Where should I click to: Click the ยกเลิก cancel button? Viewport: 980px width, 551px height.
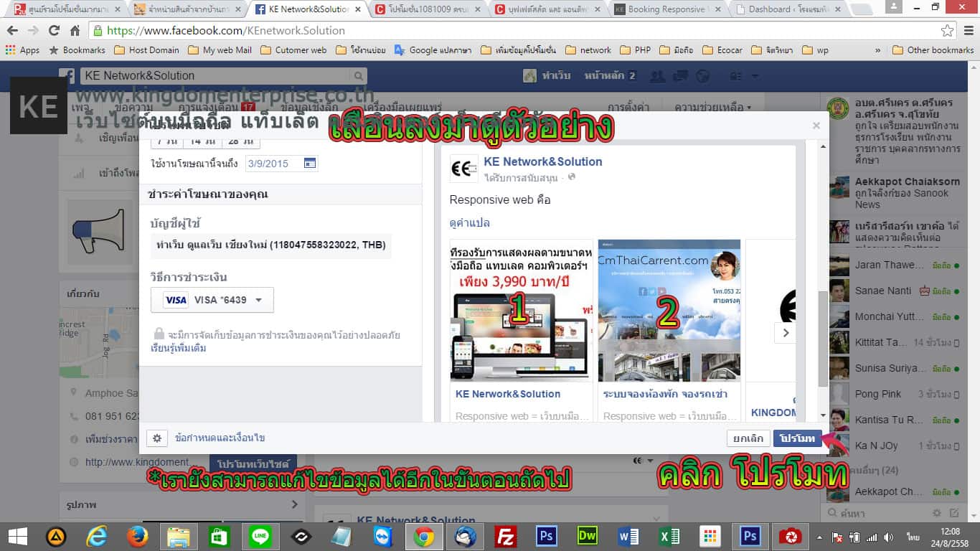coord(747,438)
